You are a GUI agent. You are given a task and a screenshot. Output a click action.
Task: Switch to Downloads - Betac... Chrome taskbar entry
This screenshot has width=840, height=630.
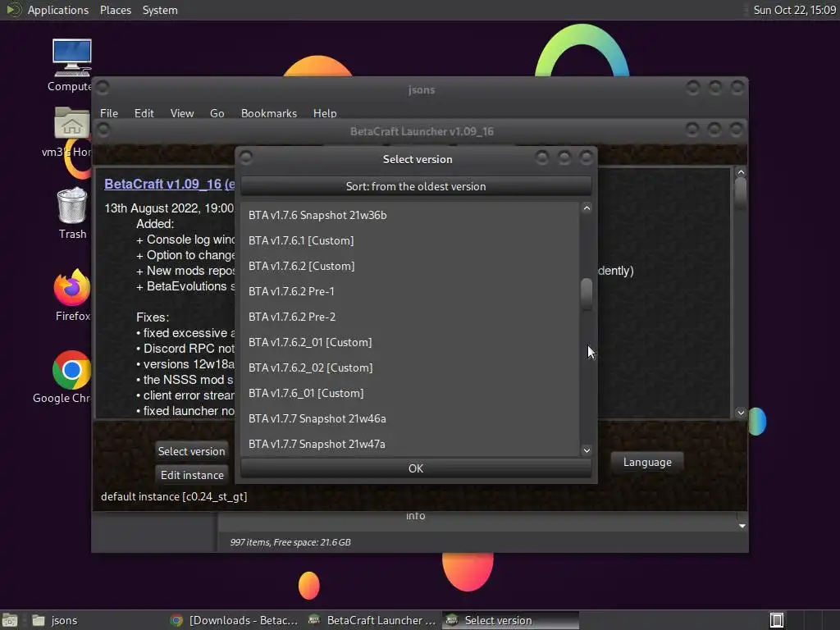[x=234, y=620]
